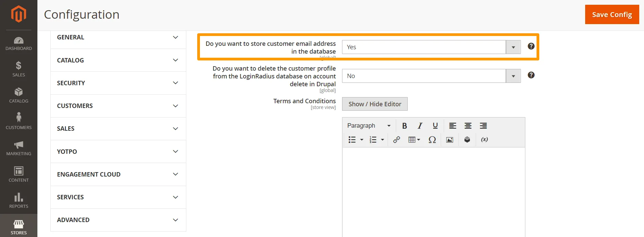Open store customer email address dropdown

431,47
